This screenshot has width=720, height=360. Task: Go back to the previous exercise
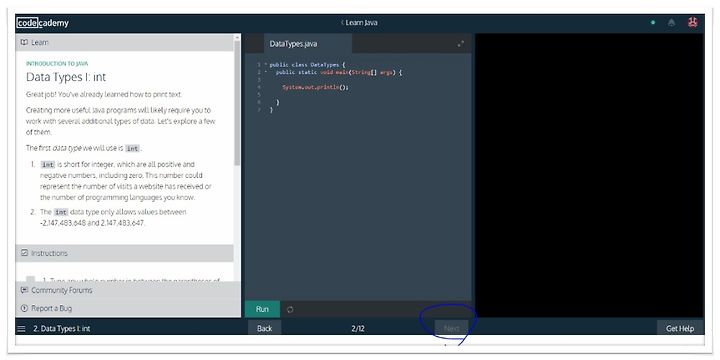[264, 328]
